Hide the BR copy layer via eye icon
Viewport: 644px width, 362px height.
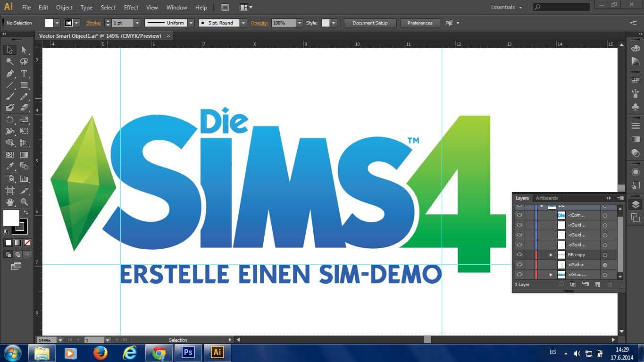519,255
